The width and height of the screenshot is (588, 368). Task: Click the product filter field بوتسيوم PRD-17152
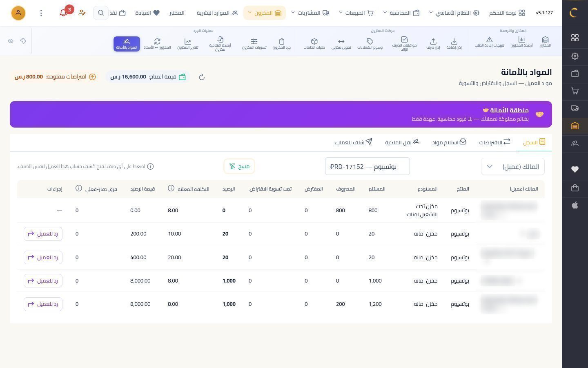[x=367, y=166]
